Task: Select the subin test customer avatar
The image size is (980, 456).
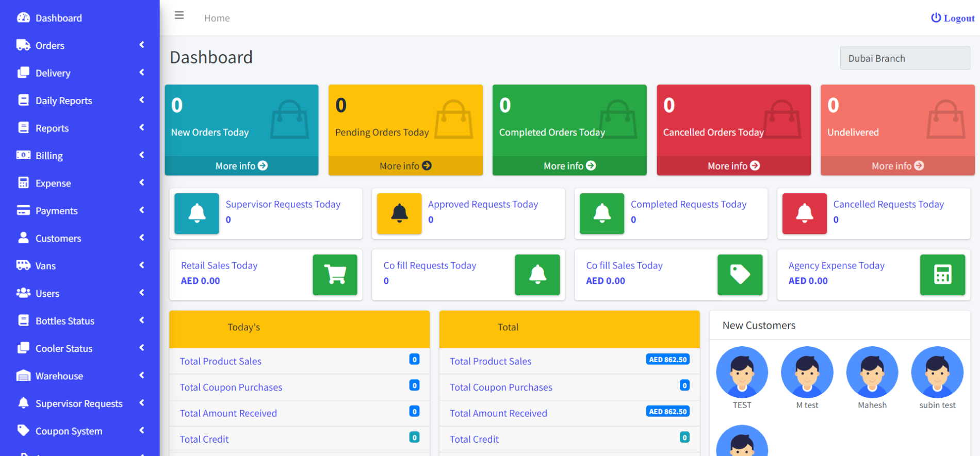Action: (937, 372)
